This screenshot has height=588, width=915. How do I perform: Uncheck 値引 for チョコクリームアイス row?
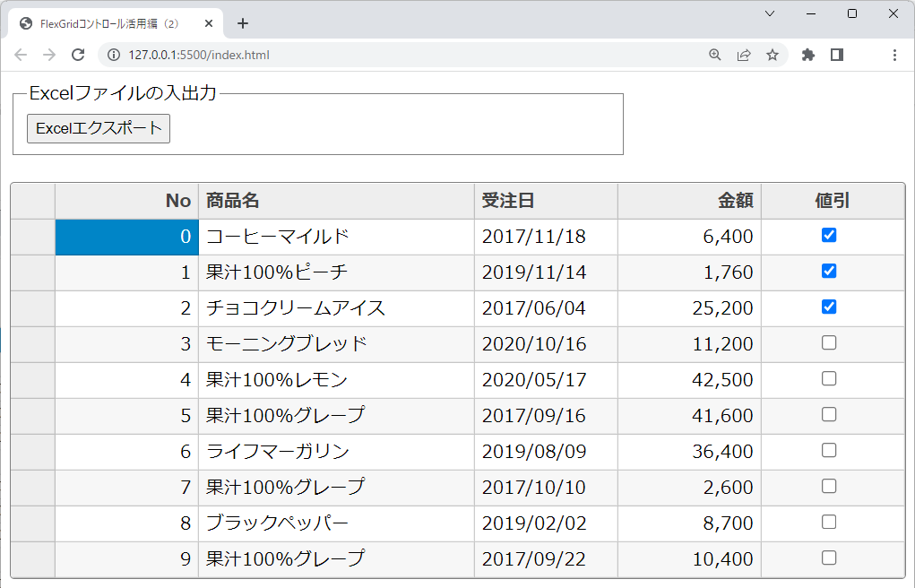(x=829, y=307)
